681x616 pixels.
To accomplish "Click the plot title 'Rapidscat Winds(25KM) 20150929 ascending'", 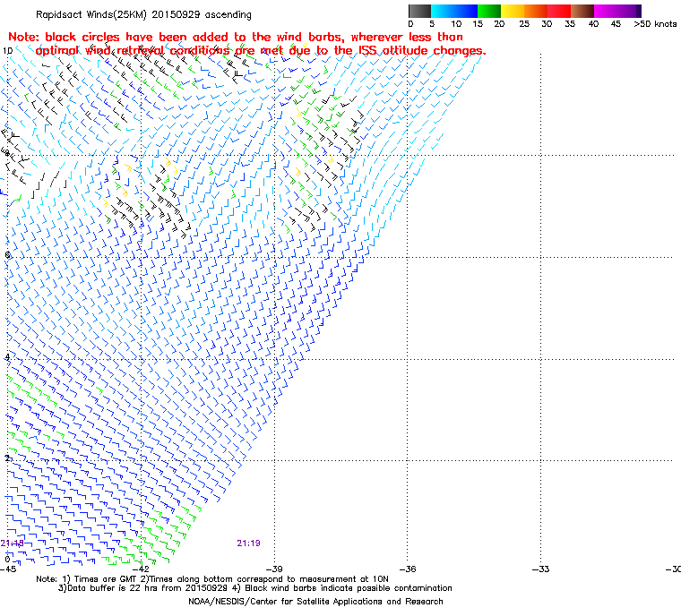I will tap(143, 14).
